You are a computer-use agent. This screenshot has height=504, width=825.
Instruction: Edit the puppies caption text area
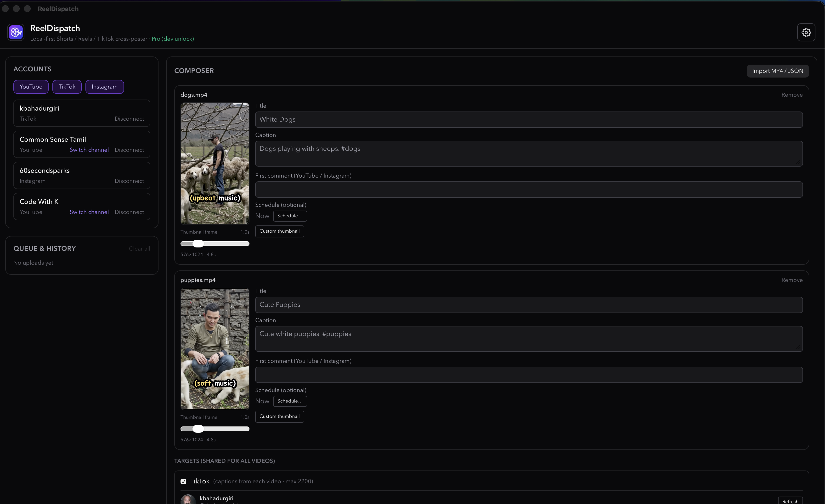529,339
